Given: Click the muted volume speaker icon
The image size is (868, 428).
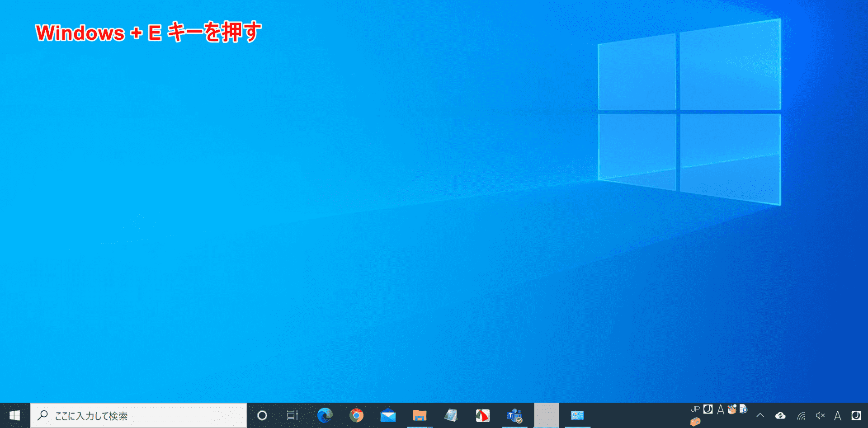Looking at the screenshot, I should [x=820, y=415].
